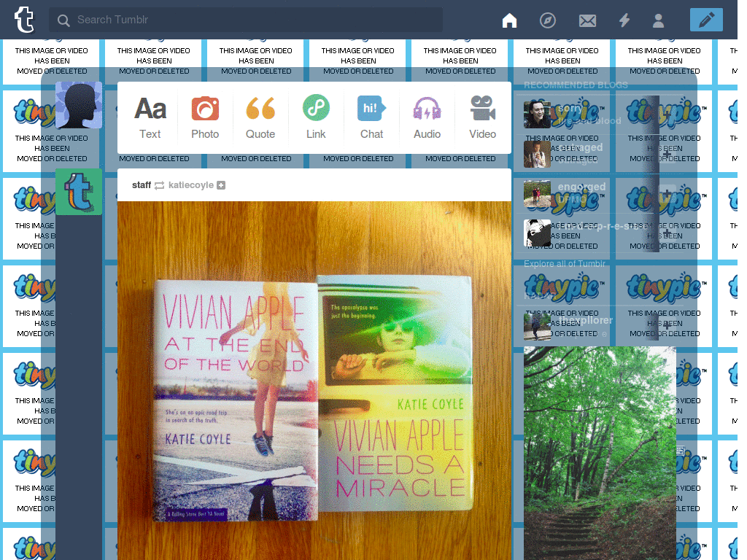
Task: Open the activity lightning bolt icon
Action: pyautogui.click(x=624, y=20)
